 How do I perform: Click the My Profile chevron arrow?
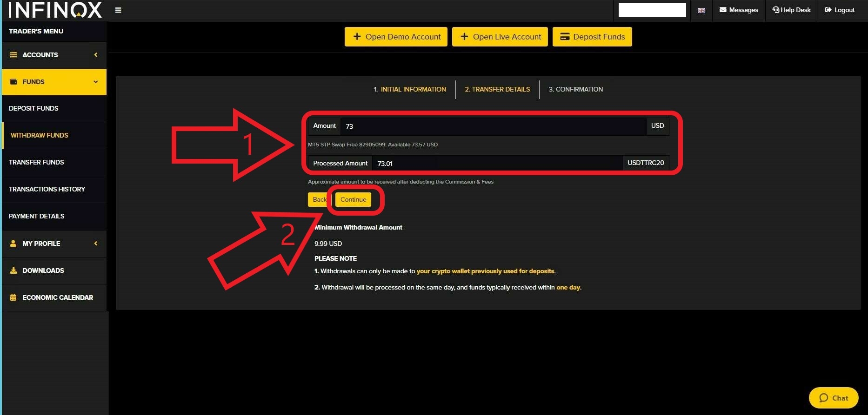pos(96,244)
